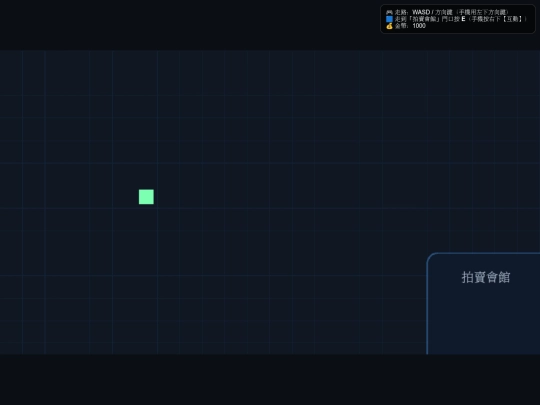Click the gamepad icon in the help box

point(389,12)
